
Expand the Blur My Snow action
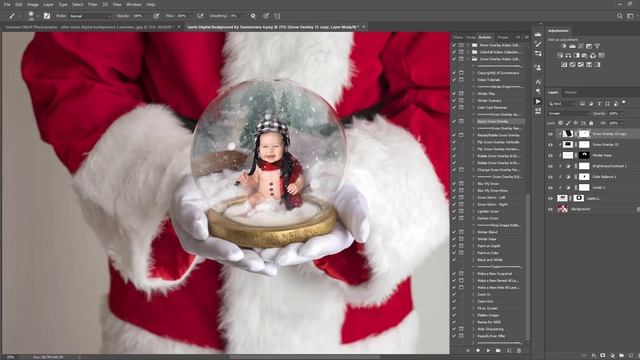click(x=473, y=184)
